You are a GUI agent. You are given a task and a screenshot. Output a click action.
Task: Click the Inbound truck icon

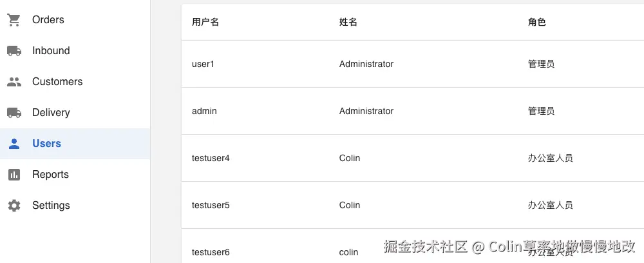pos(14,51)
